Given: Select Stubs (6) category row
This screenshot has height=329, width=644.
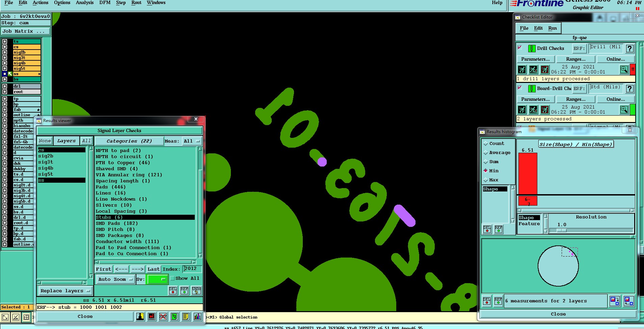Looking at the screenshot, I should pyautogui.click(x=145, y=217).
